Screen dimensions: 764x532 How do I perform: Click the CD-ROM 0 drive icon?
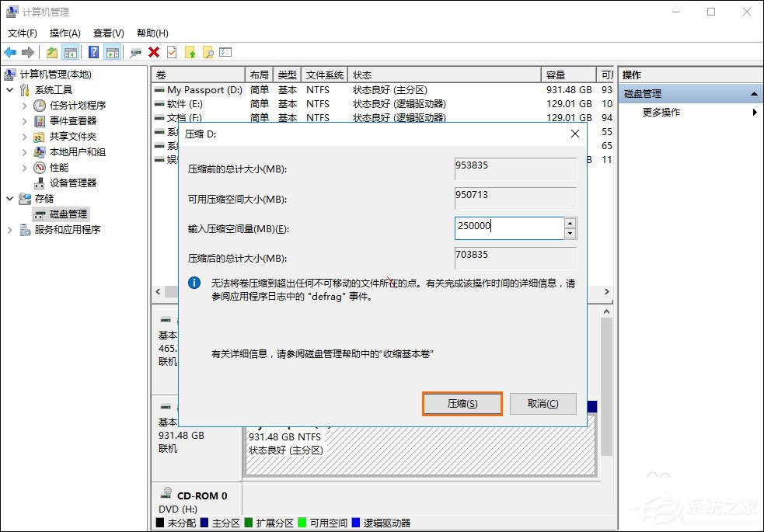click(166, 495)
